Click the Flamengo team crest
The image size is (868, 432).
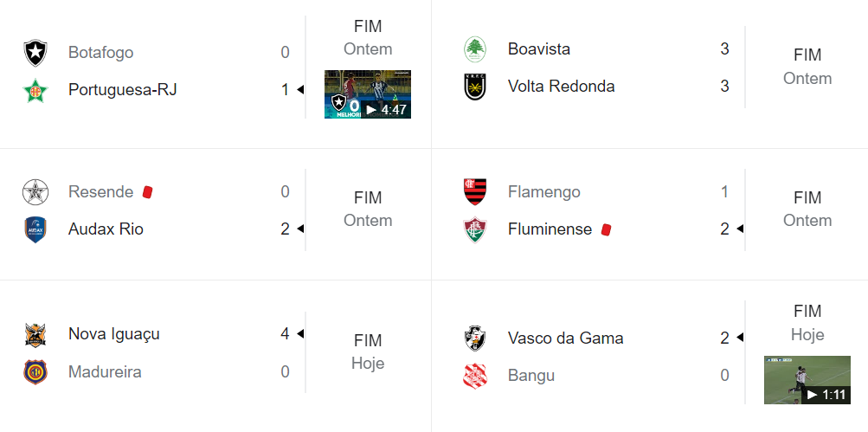coord(475,192)
